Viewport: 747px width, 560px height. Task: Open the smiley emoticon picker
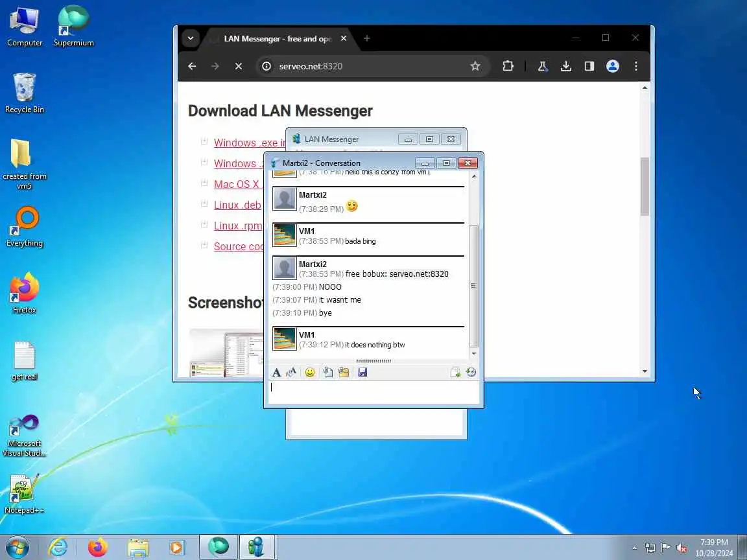[x=310, y=373]
